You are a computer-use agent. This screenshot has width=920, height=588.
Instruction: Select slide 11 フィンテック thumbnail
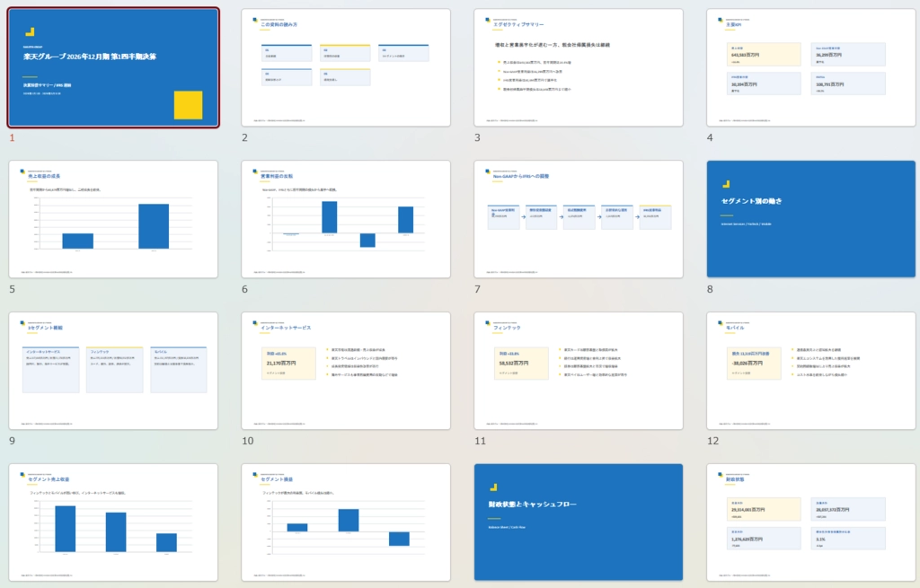(579, 371)
